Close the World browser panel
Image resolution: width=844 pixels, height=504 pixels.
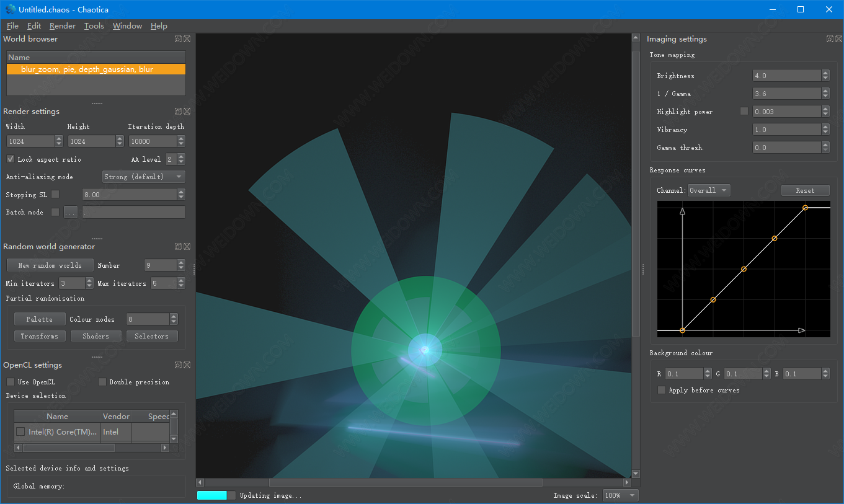(x=187, y=38)
